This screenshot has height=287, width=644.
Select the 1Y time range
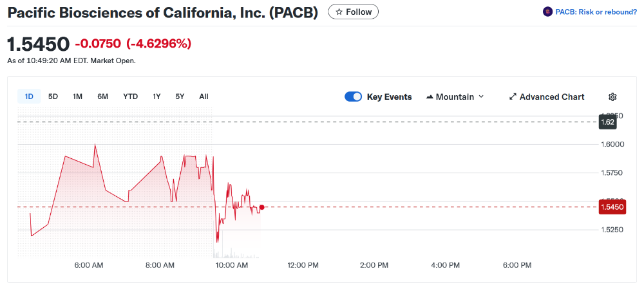tap(156, 97)
